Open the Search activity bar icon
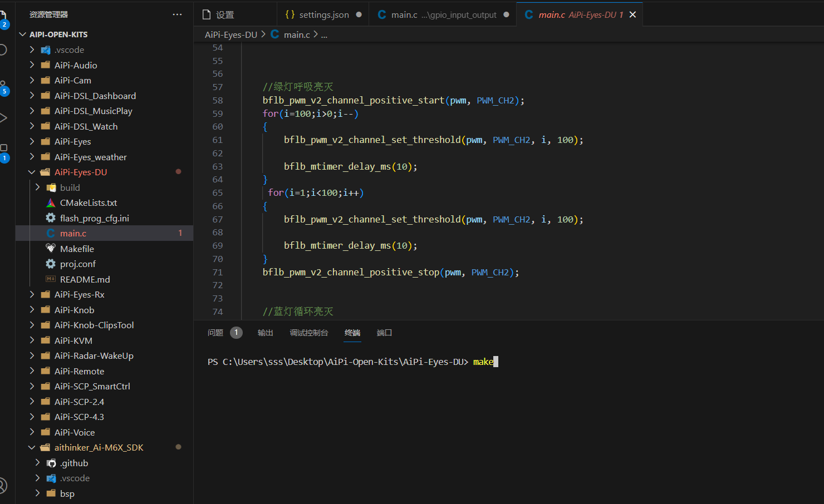This screenshot has width=824, height=504. [x=3, y=50]
